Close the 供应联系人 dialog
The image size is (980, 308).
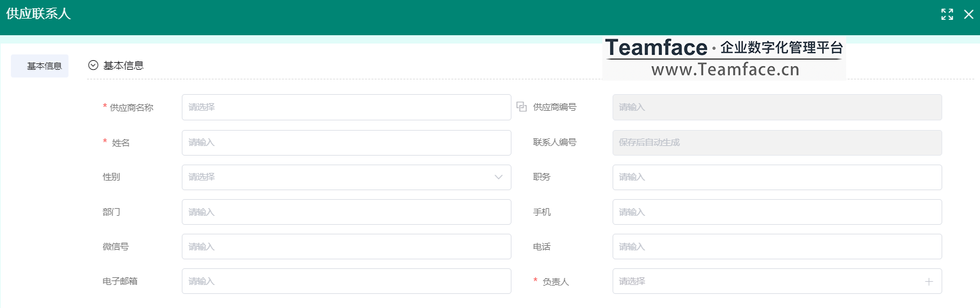tap(968, 15)
